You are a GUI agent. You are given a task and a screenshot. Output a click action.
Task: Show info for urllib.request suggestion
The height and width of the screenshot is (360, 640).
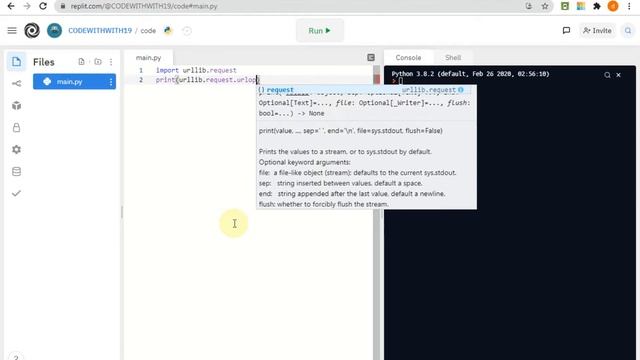pos(461,90)
